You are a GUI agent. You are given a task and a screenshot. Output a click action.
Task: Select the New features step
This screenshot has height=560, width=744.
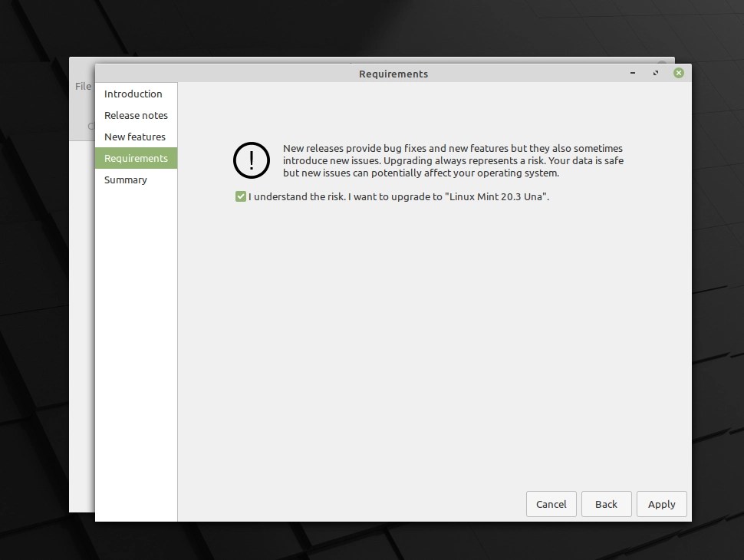point(136,137)
